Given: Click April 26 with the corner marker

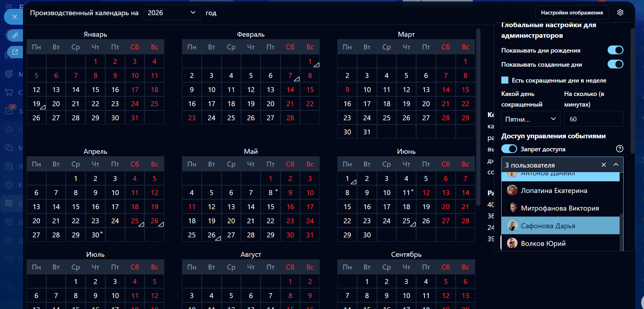Looking at the screenshot, I should [x=154, y=221].
